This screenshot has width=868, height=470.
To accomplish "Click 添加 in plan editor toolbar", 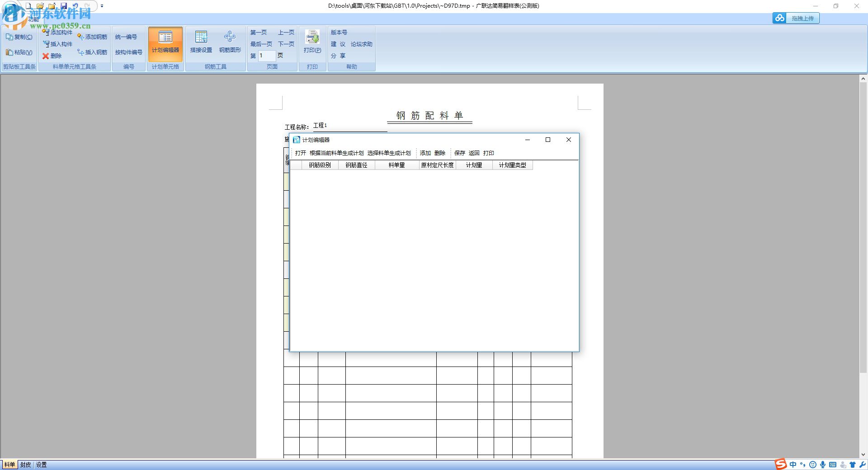I will click(x=425, y=153).
